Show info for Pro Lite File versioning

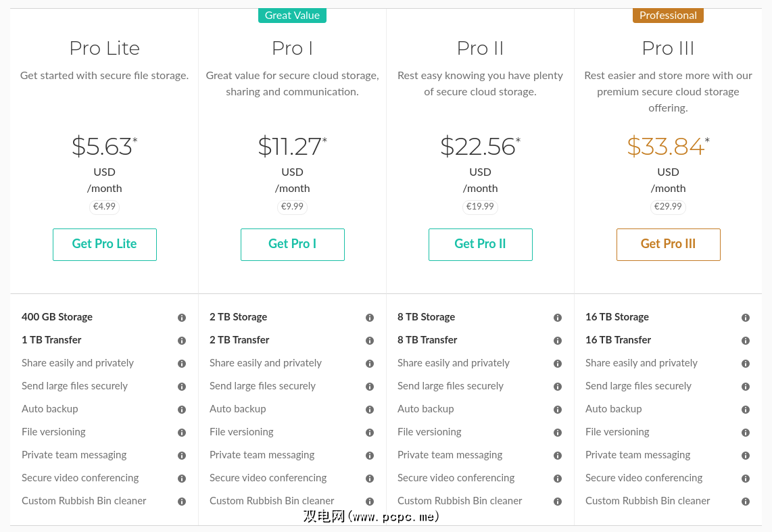182,433
